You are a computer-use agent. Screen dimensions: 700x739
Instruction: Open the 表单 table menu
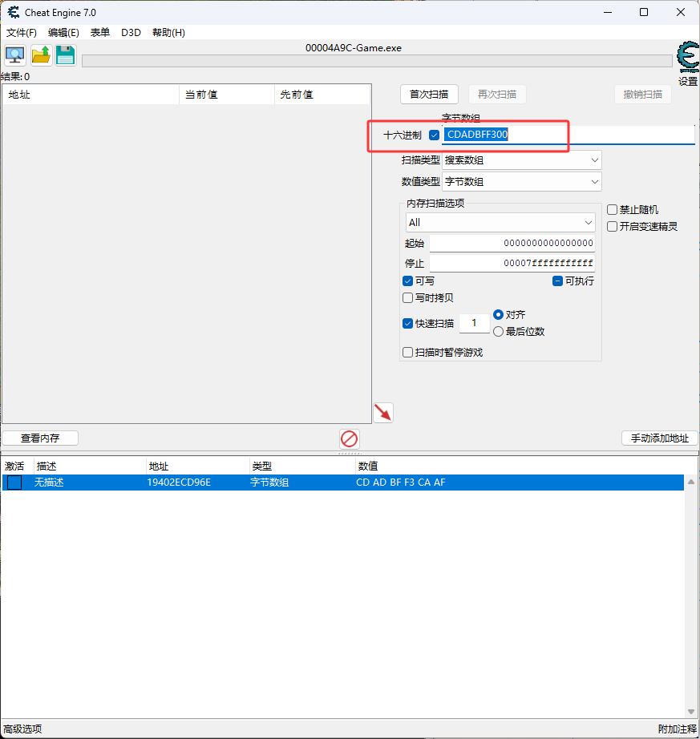100,33
